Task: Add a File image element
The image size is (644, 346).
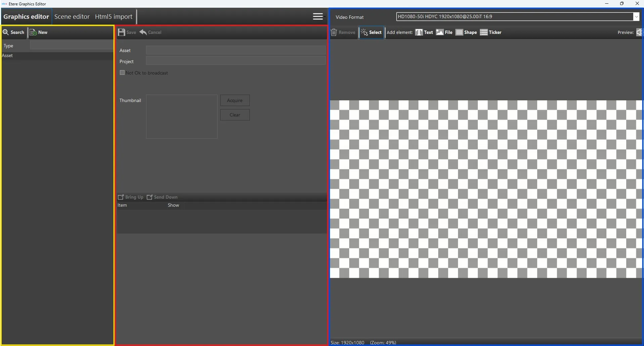Action: coord(444,32)
